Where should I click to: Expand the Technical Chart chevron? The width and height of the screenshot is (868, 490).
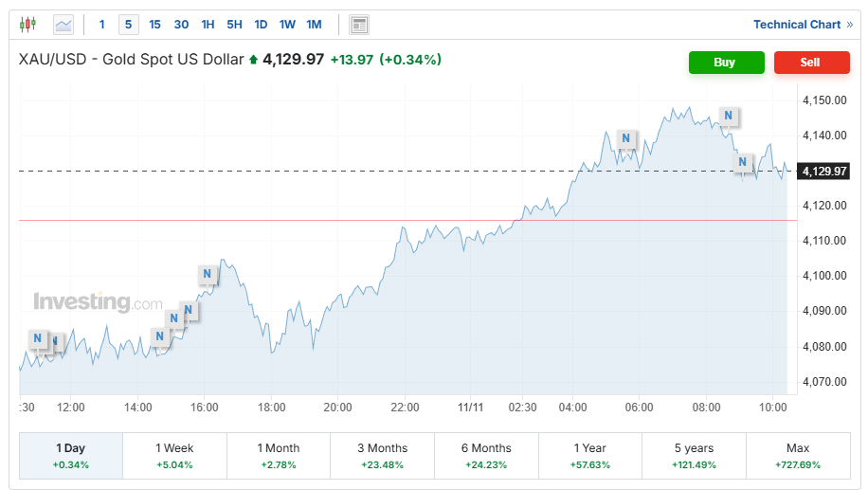click(849, 25)
